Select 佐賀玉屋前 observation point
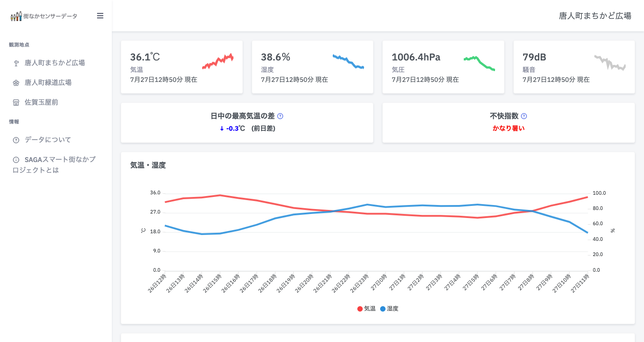The width and height of the screenshot is (644, 342). [41, 103]
